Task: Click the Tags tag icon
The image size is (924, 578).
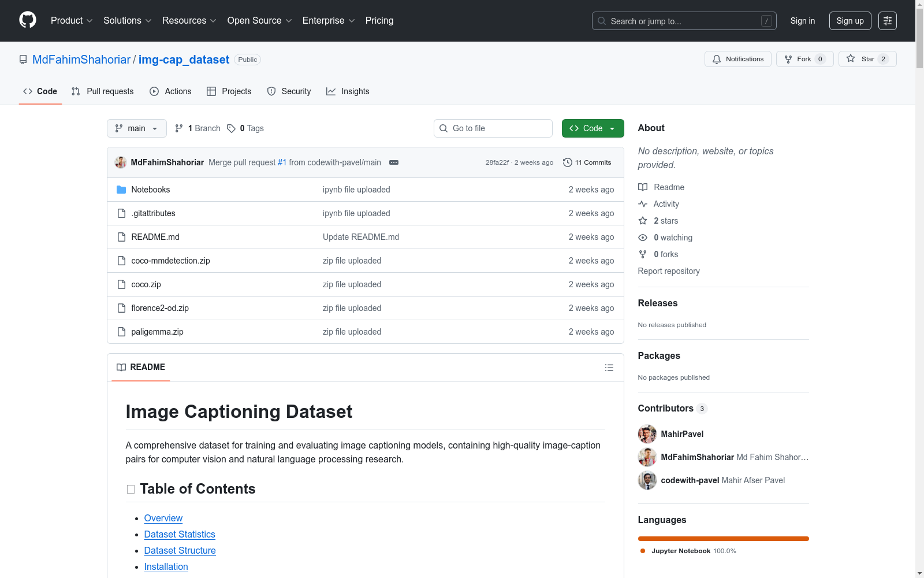Action: [231, 128]
